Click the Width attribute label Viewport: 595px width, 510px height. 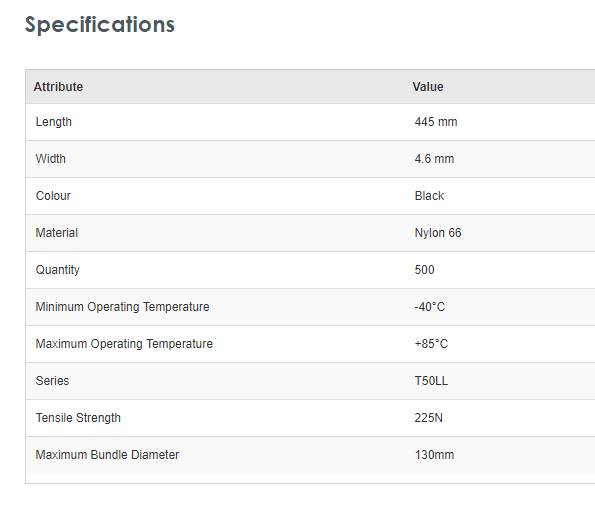click(50, 159)
